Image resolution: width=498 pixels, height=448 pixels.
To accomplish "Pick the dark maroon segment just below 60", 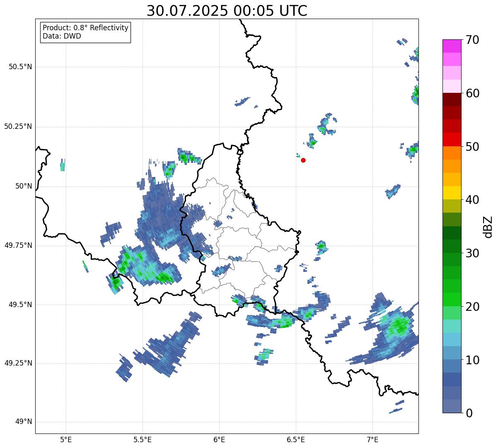I will tap(452, 99).
